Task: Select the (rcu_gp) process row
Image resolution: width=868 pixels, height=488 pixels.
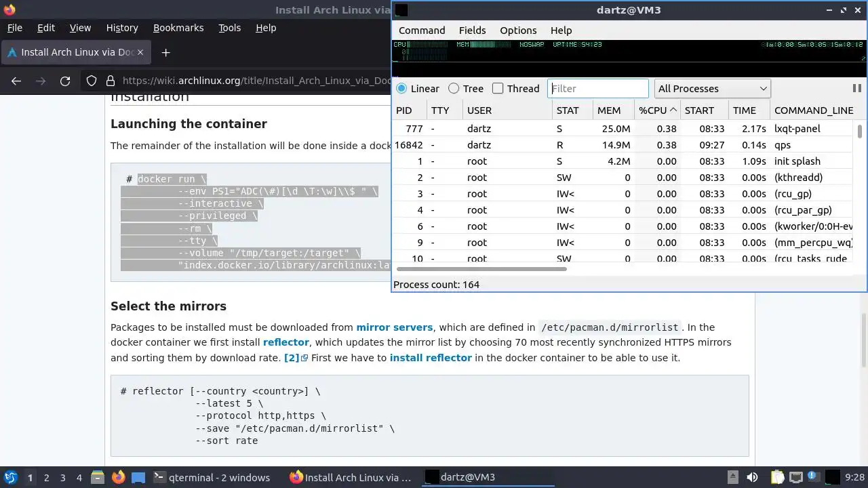Action: click(623, 194)
